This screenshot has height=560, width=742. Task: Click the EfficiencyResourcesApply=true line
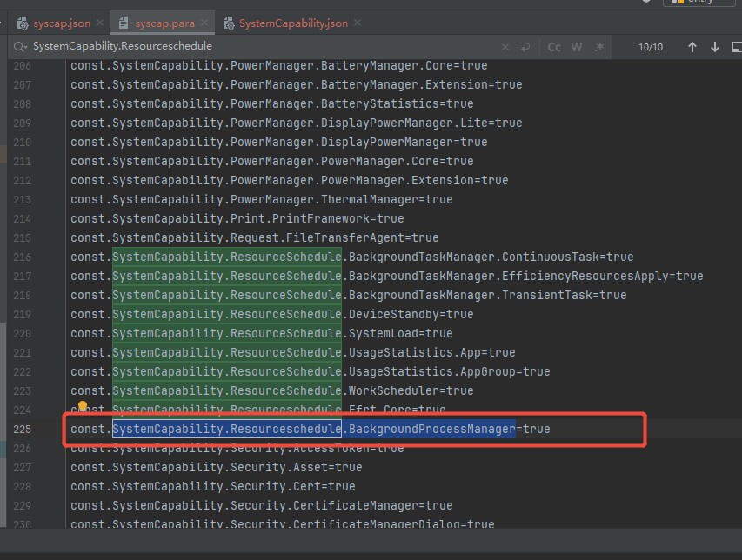387,276
